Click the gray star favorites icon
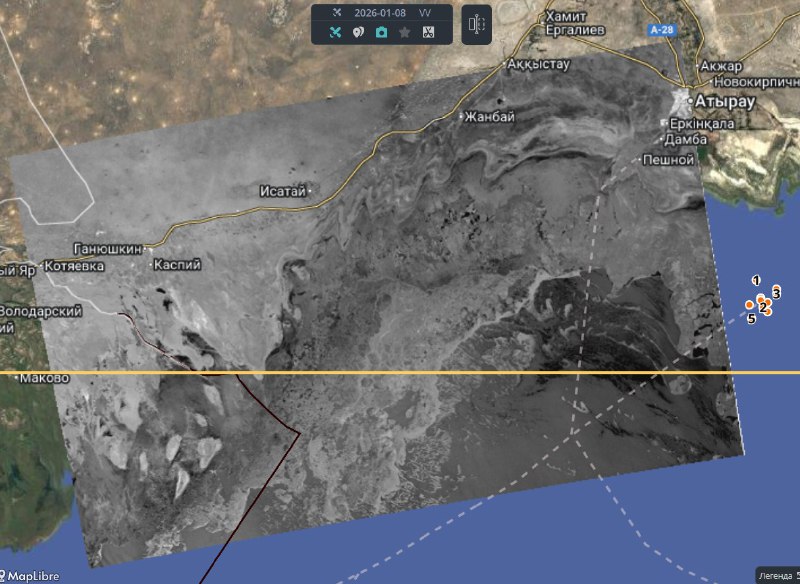 coord(404,32)
